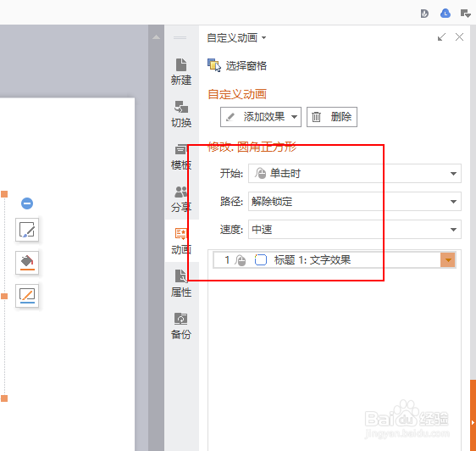Click the 删除 delete animation button
This screenshot has width=476, height=451.
pos(332,117)
